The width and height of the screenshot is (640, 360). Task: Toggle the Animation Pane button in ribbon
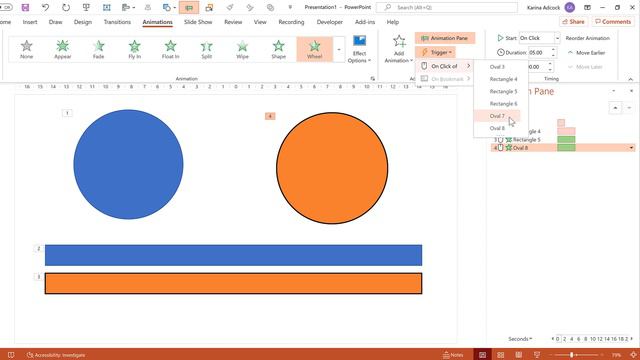pyautogui.click(x=445, y=38)
